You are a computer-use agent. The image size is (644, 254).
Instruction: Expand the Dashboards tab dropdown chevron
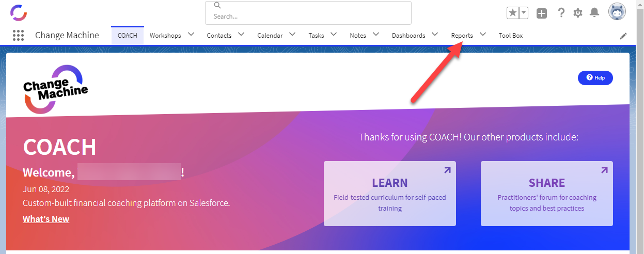pos(435,35)
